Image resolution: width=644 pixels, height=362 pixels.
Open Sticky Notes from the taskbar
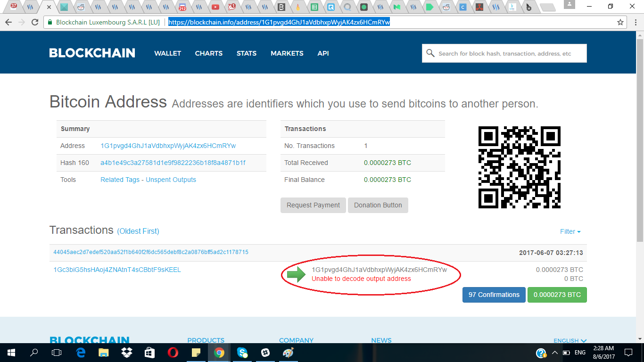(196, 353)
